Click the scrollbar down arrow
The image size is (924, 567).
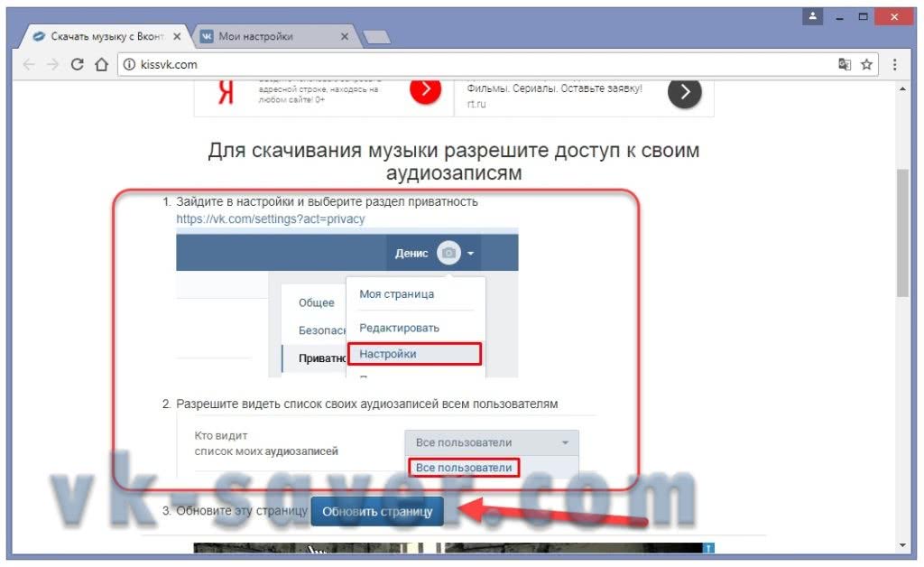pyautogui.click(x=902, y=545)
